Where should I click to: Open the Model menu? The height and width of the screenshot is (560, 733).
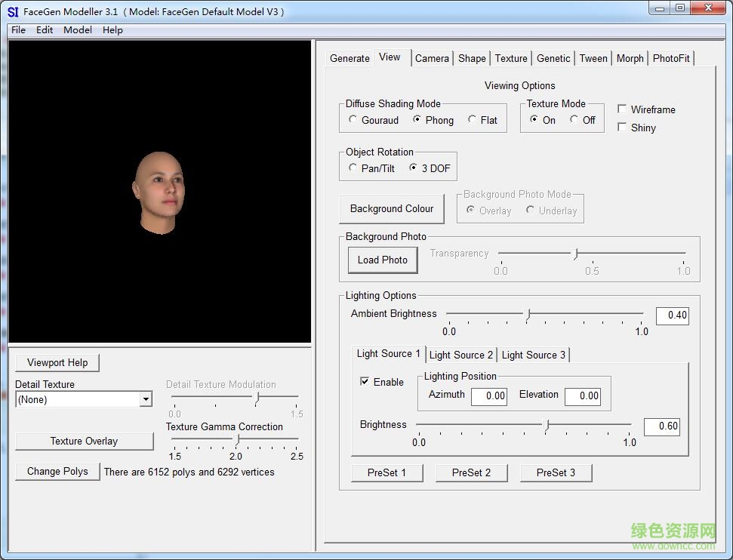point(77,30)
